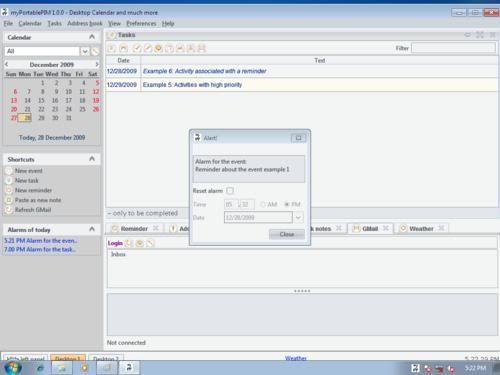Viewport: 500px width, 375px height.
Task: Select the PM radio button
Action: [x=287, y=204]
